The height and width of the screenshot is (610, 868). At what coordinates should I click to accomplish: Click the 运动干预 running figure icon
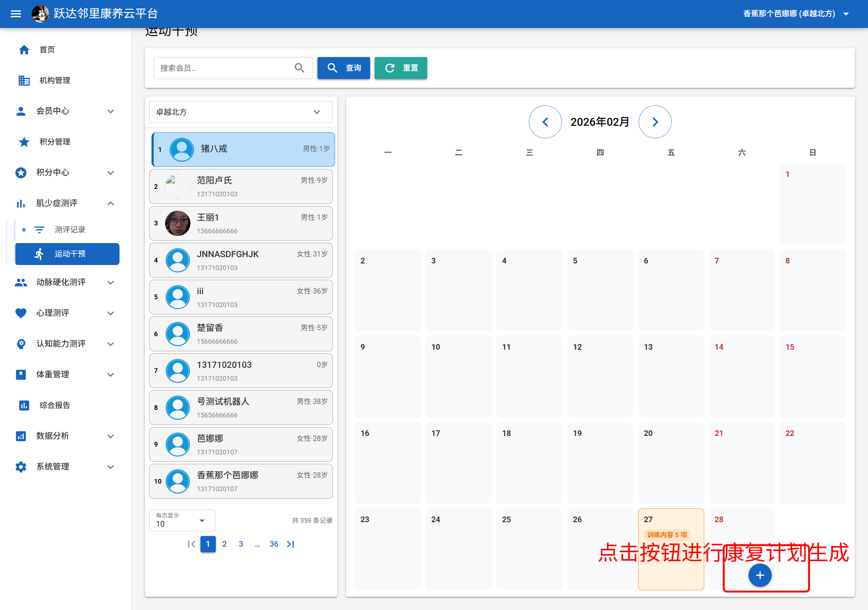39,254
